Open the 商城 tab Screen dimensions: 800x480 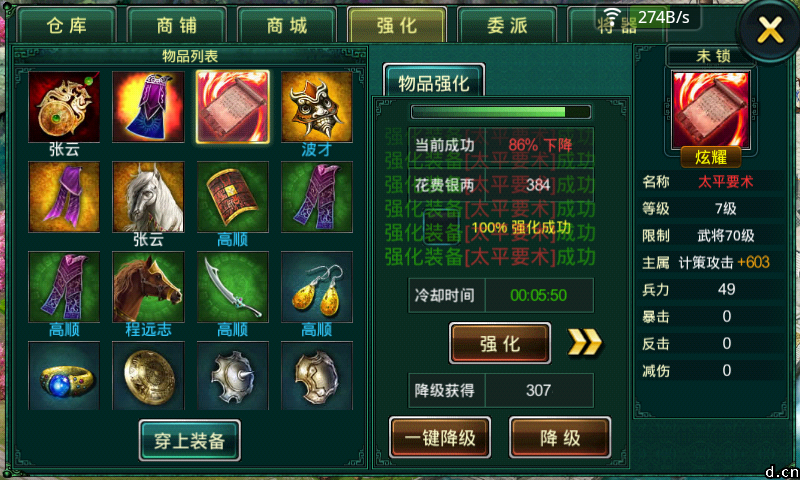click(287, 25)
